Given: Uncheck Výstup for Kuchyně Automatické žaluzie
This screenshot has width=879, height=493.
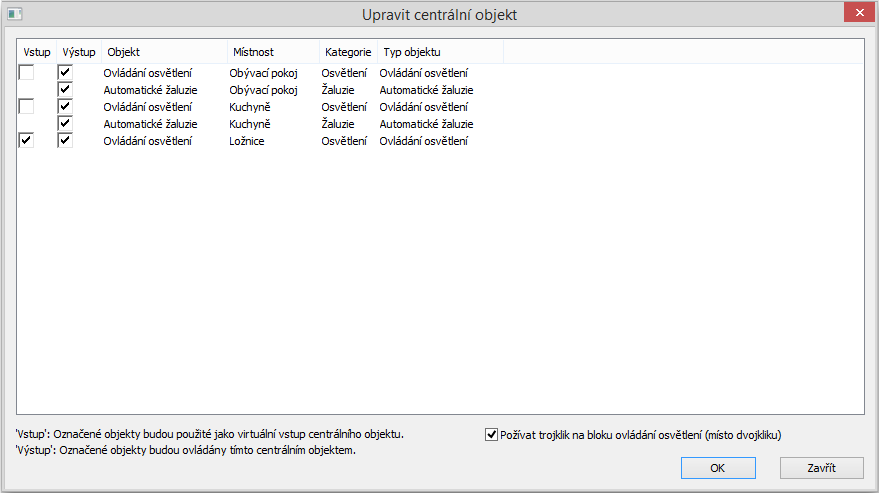Looking at the screenshot, I should click(66, 124).
